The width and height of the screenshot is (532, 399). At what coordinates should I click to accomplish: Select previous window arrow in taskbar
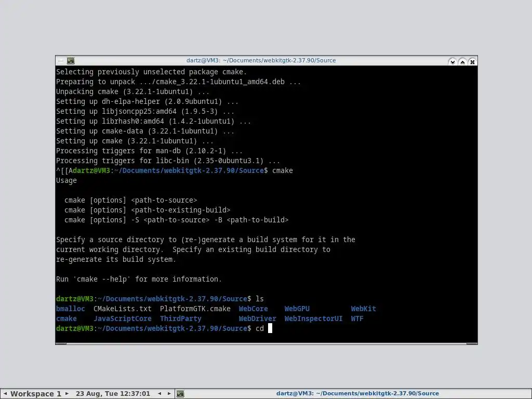pyautogui.click(x=159, y=394)
